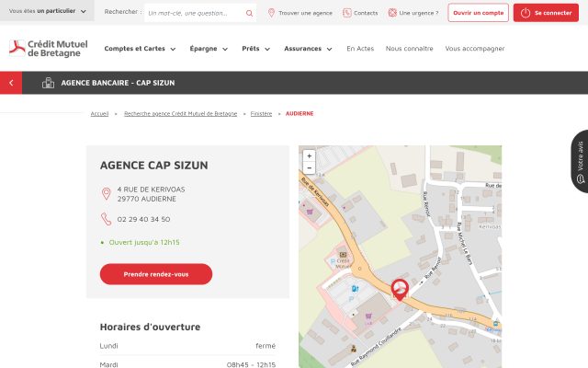
Task: Click the Trouver une agence link
Action: tap(300, 13)
